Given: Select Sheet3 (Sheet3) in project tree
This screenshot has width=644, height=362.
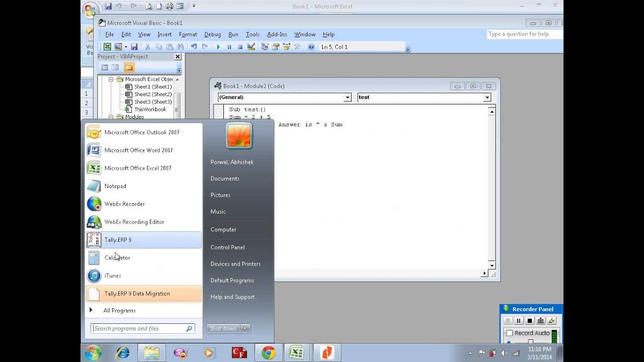Looking at the screenshot, I should click(x=152, y=102).
